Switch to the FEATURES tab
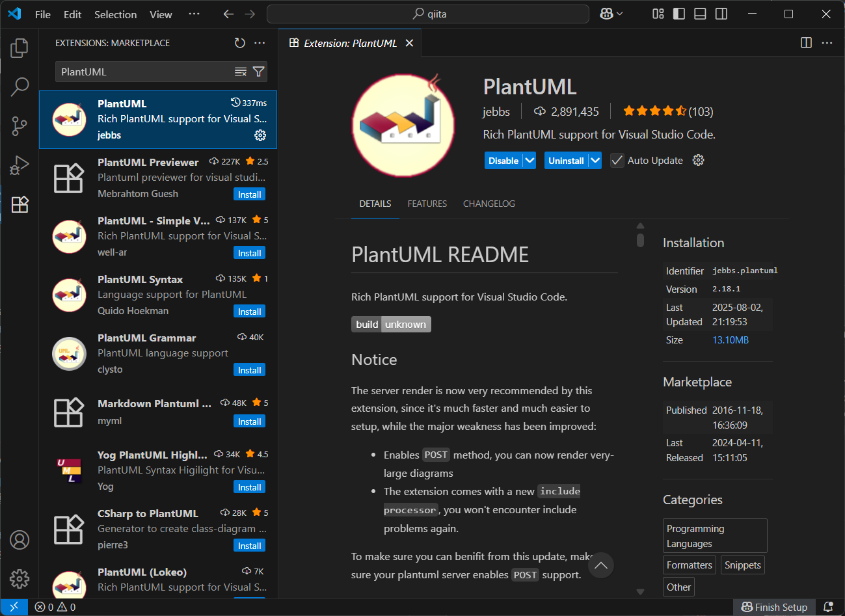 pos(427,203)
